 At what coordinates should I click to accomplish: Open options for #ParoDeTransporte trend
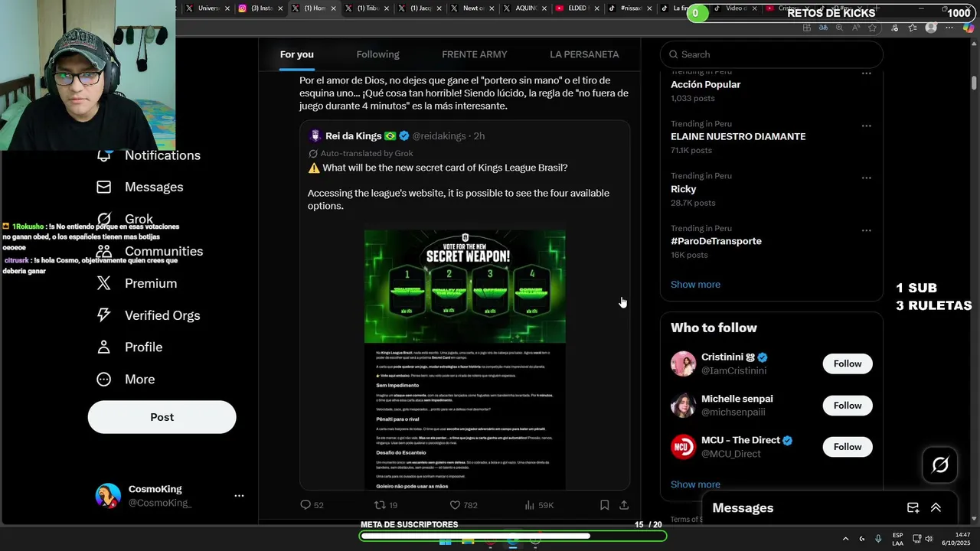tap(867, 230)
